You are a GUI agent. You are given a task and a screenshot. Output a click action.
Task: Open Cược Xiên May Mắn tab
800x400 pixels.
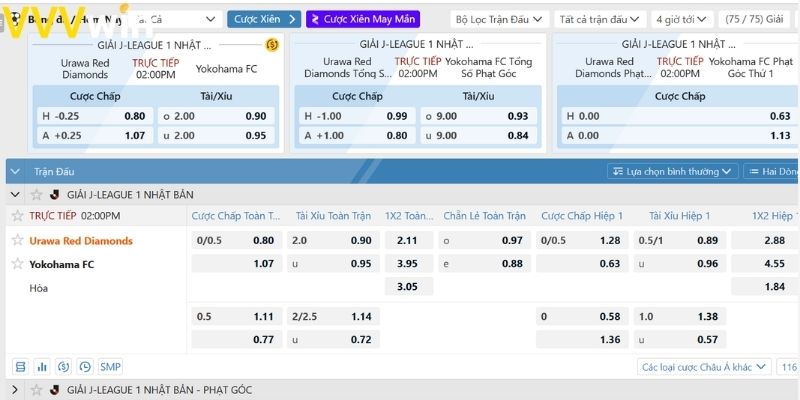[x=363, y=19]
